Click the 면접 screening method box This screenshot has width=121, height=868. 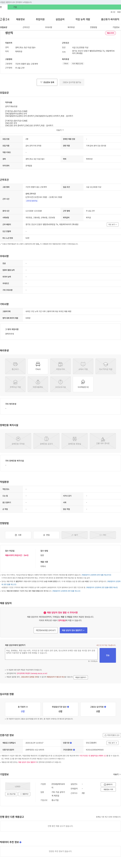[x=46, y=535]
